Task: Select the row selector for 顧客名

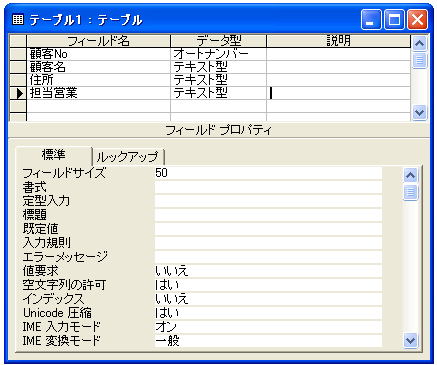Action: (18, 67)
